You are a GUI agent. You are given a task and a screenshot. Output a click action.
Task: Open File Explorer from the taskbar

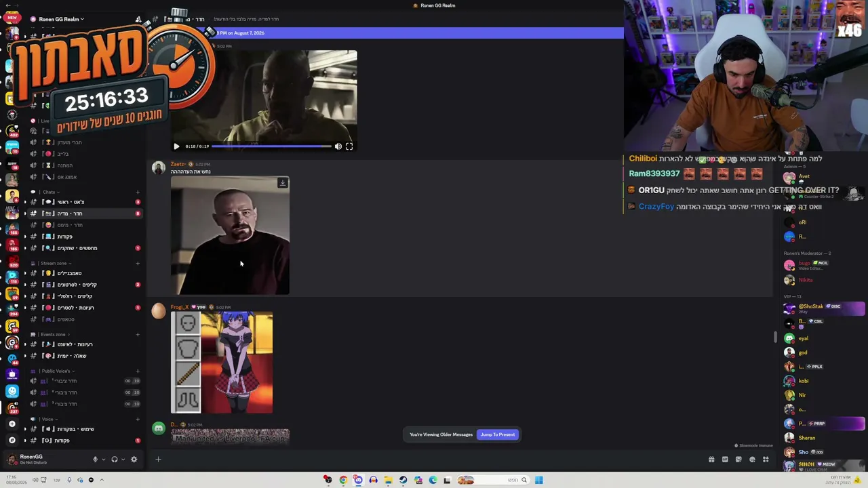pyautogui.click(x=388, y=481)
